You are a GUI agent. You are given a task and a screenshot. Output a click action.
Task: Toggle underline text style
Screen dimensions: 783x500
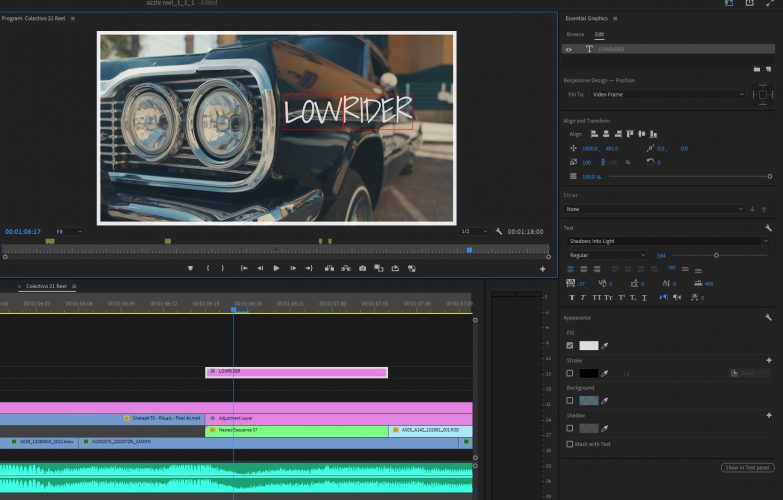644,298
